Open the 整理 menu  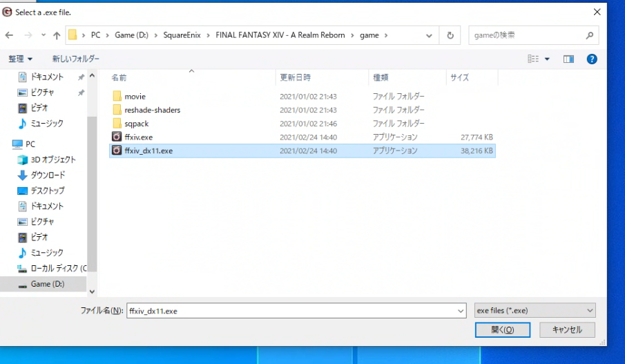pos(20,59)
